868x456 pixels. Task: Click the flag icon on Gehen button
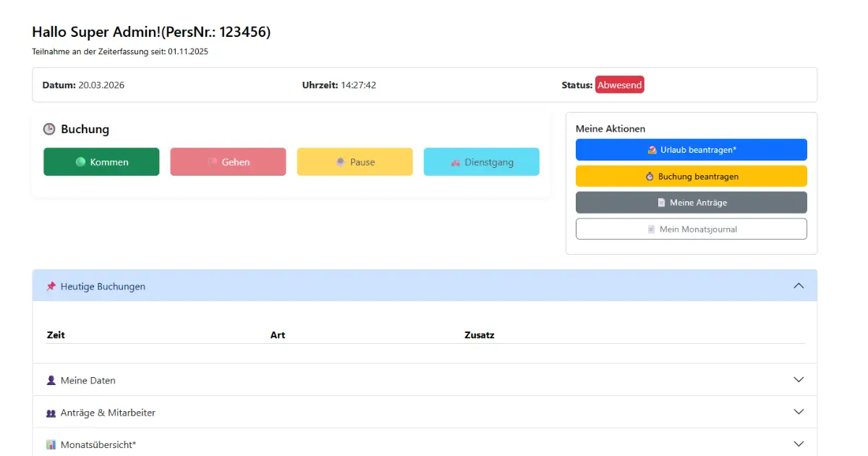point(213,162)
